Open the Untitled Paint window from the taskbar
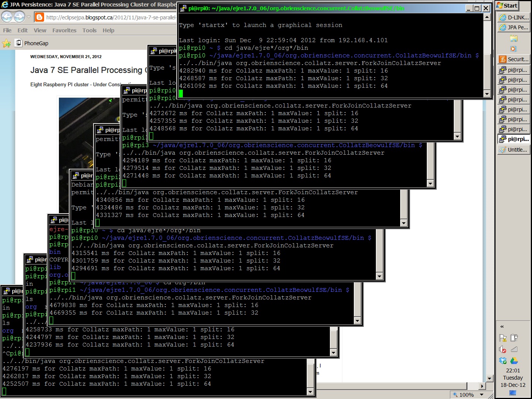Viewport: 532px width, 399px height. 513,149
